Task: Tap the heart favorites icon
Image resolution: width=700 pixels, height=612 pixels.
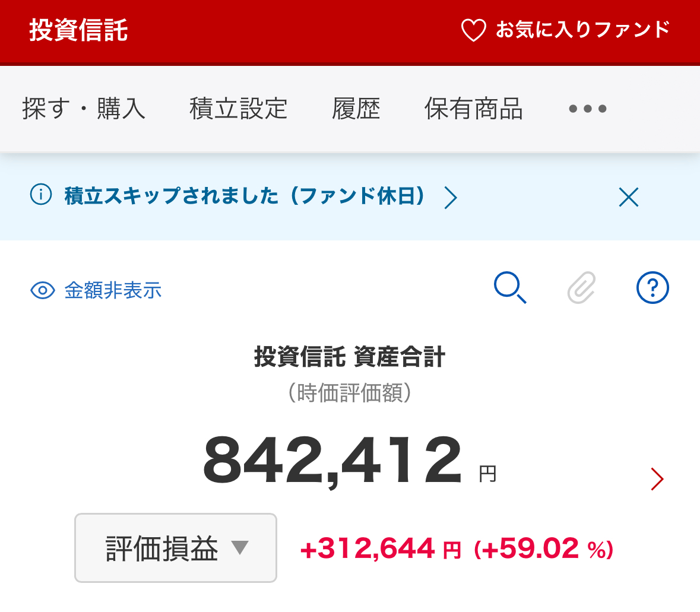Action: (x=473, y=30)
